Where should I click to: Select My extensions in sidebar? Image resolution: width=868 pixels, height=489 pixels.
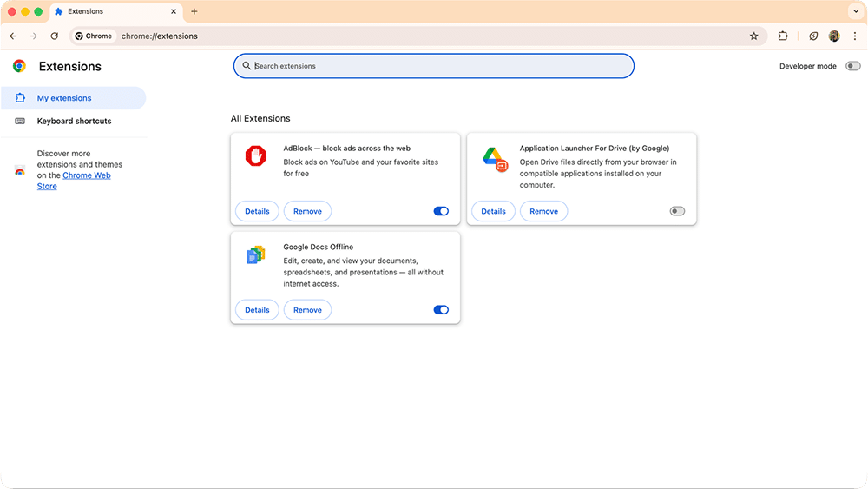[x=64, y=98]
